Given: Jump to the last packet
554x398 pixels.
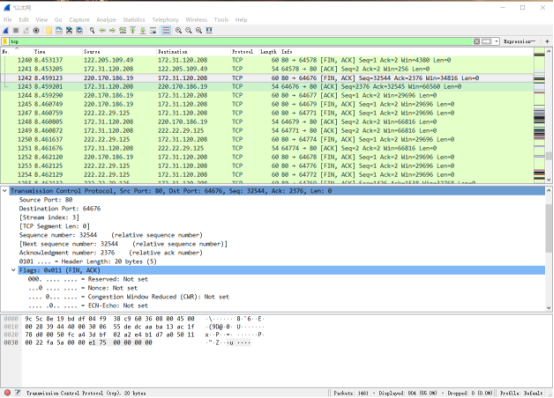Looking at the screenshot, I should [143, 31].
